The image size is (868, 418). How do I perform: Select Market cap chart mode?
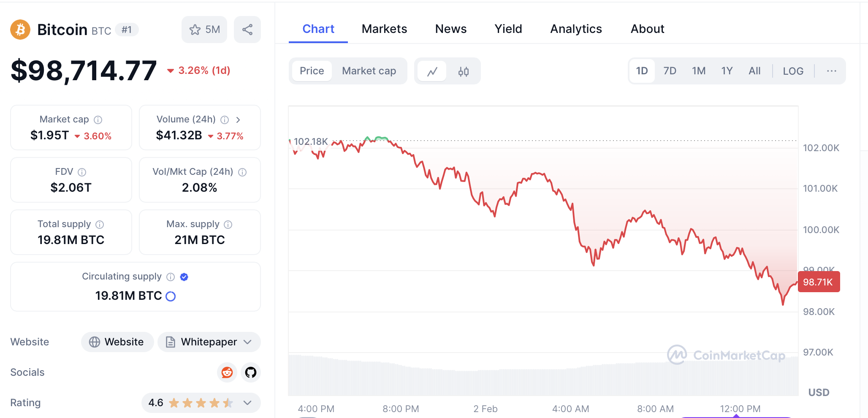pyautogui.click(x=369, y=71)
